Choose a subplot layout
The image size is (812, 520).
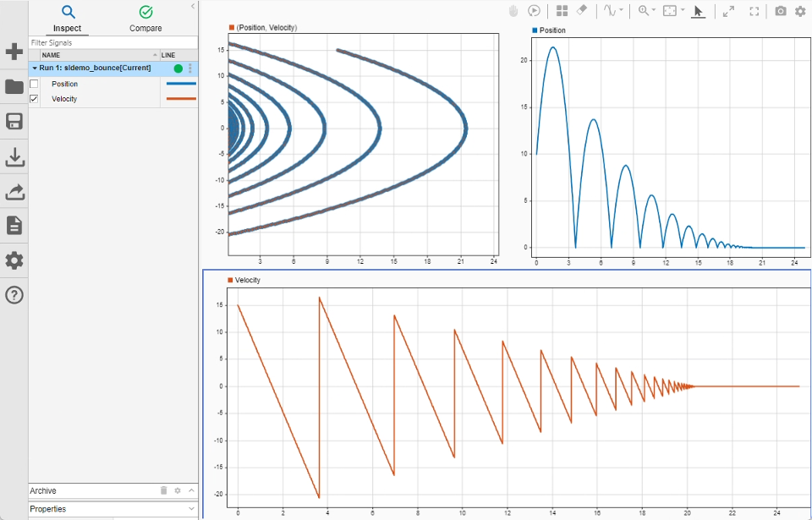click(x=562, y=11)
